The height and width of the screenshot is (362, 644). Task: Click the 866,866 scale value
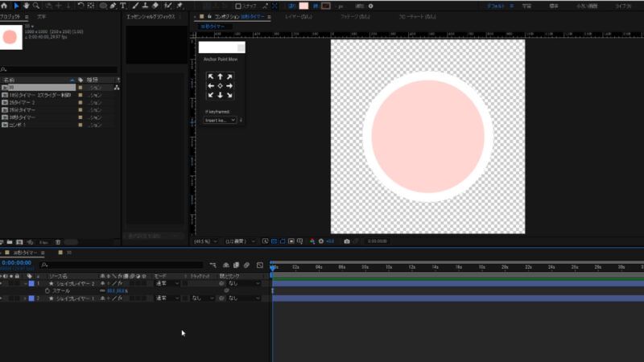[118, 290]
